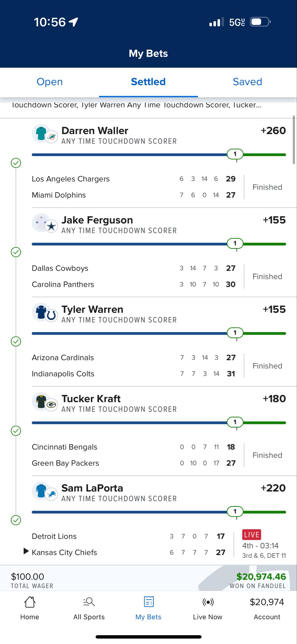Viewport: 297px width, 644px height.
Task: Tap Tucker Kraft's Packers jersey icon
Action: (41, 401)
